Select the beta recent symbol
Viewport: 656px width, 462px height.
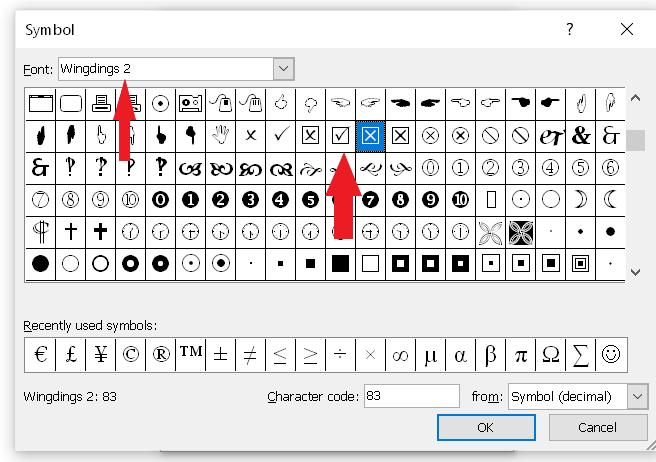[x=490, y=354]
